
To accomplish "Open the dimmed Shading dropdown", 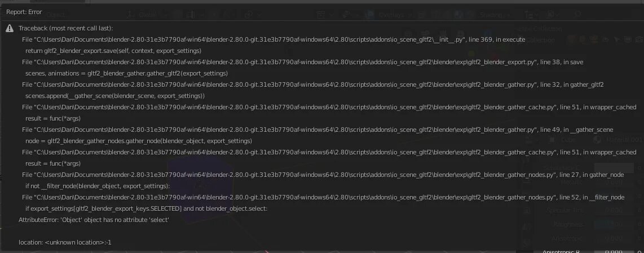I will click(494, 15).
